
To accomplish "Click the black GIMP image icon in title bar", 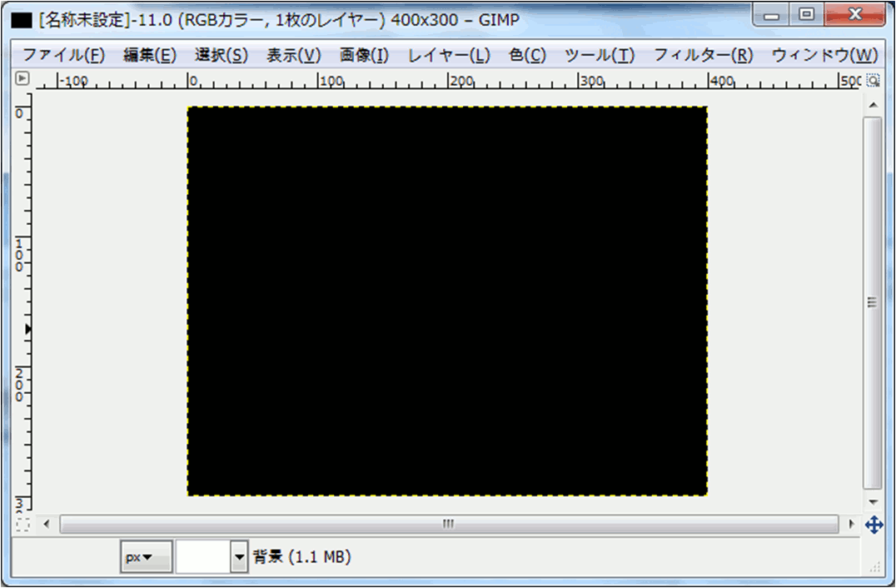I will (22, 17).
